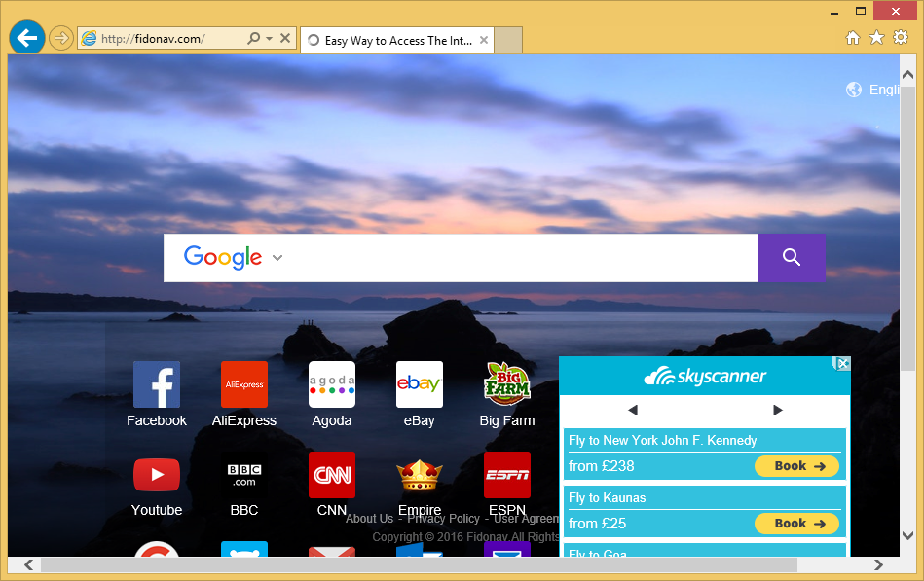
Task: Click 'Fly to Kaunas' offer text
Action: click(x=607, y=498)
